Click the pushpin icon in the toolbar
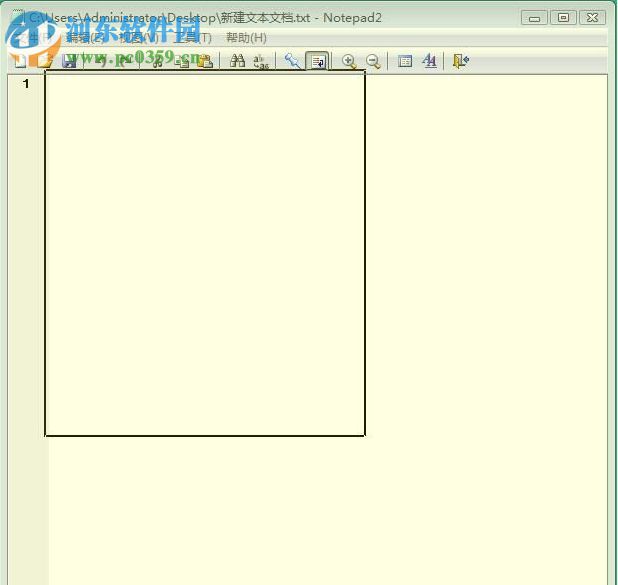Image resolution: width=618 pixels, height=585 pixels. [293, 61]
